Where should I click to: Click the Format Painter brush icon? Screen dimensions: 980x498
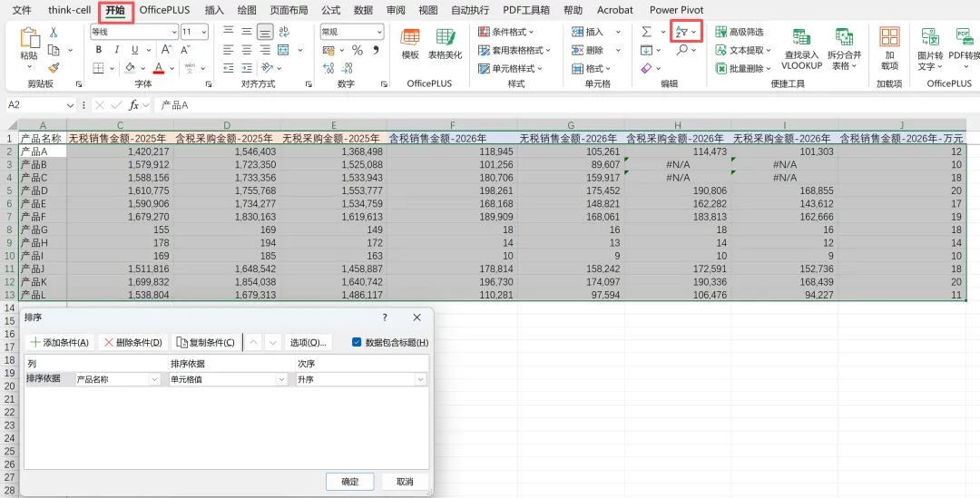point(54,67)
